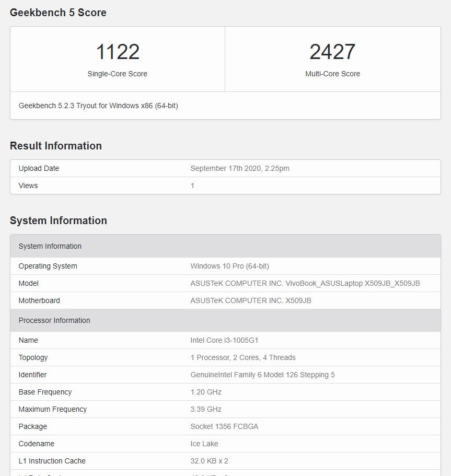Screen dimensions: 451x476
Task: Click the gray System Information table header
Action: point(225,246)
